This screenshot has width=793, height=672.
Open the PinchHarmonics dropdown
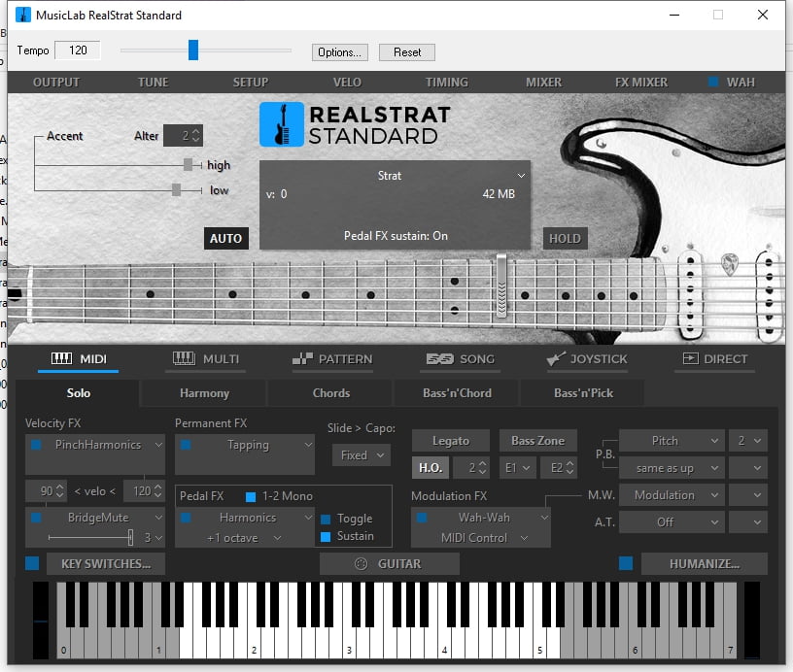pyautogui.click(x=158, y=445)
